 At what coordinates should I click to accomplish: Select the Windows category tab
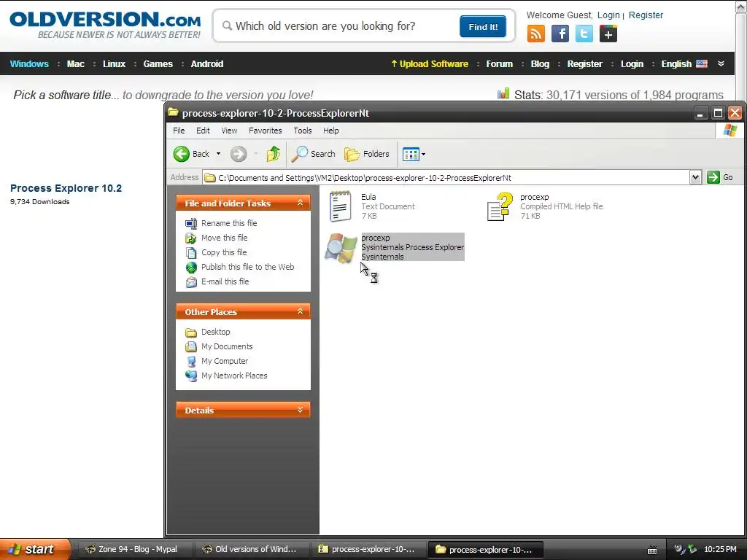pos(29,64)
